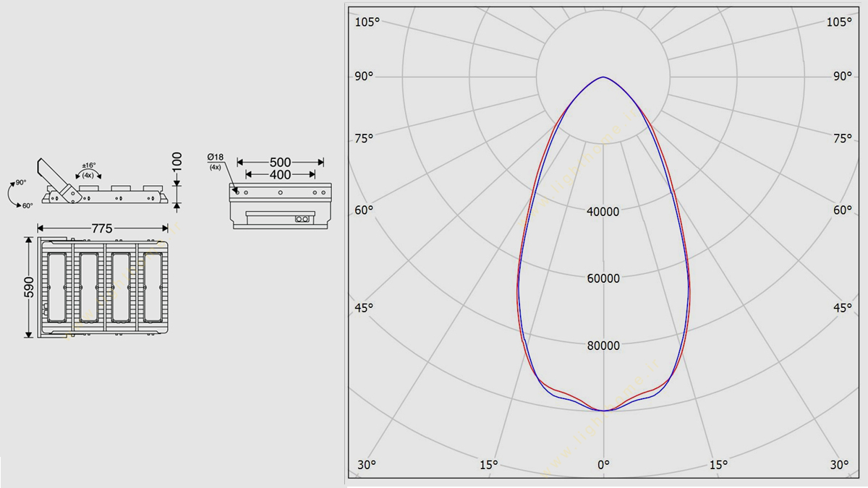This screenshot has width=868, height=488.
Task: Select the 400 dimension value
Action: (280, 175)
